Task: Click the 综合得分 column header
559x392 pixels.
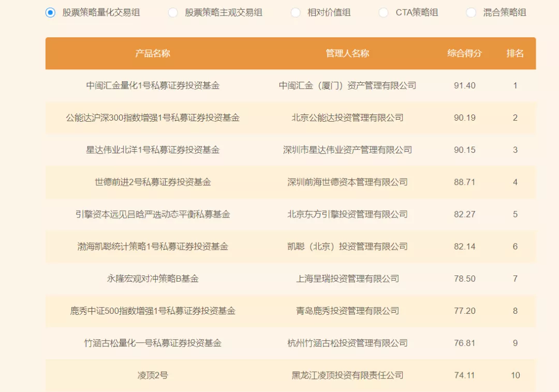Action: 464,53
